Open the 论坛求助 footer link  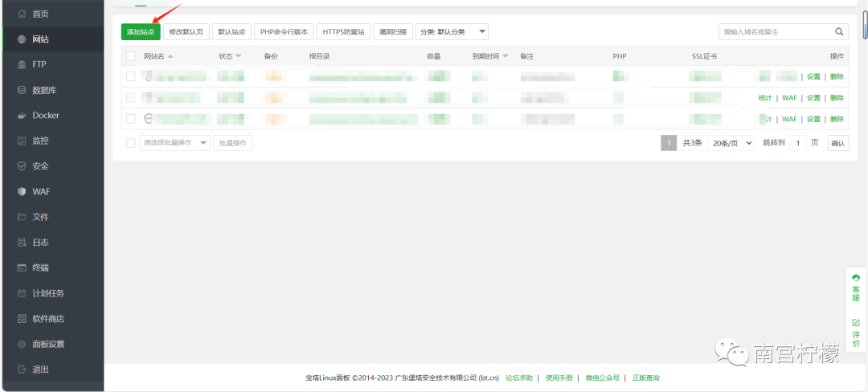[519, 378]
